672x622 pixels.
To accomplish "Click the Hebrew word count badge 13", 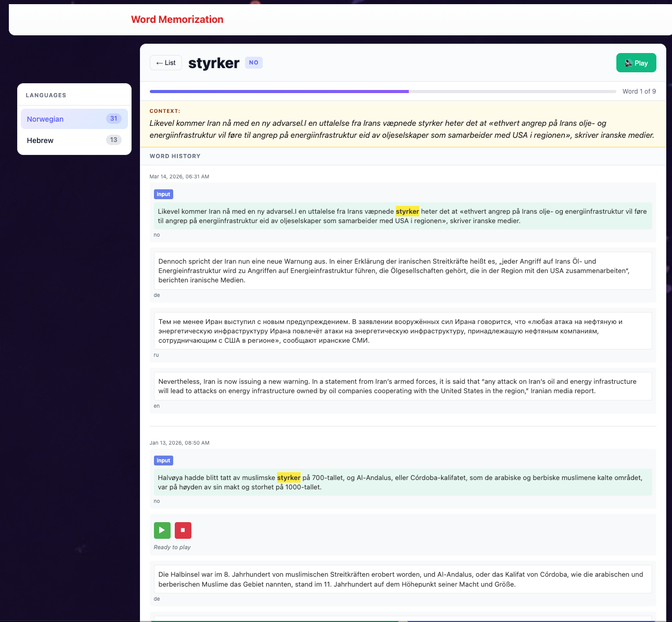I will coord(113,140).
